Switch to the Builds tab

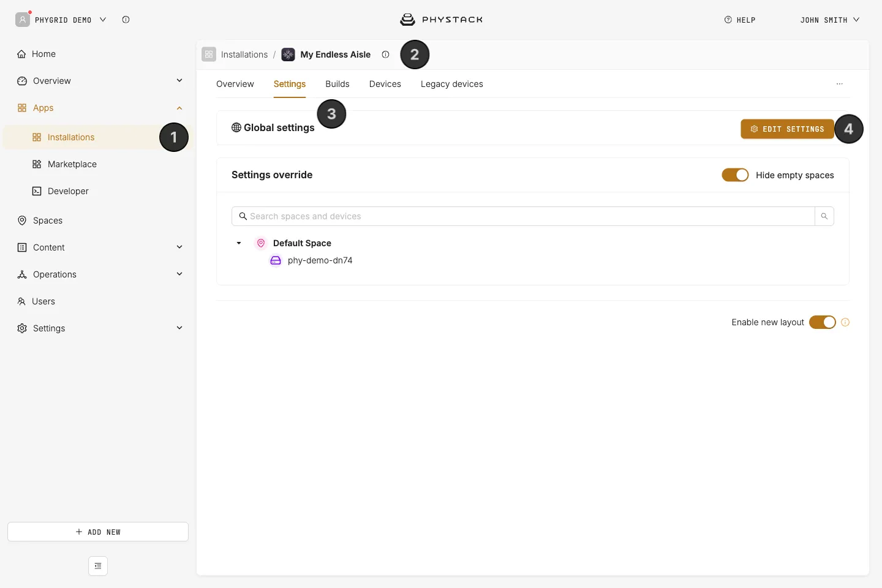tap(337, 84)
